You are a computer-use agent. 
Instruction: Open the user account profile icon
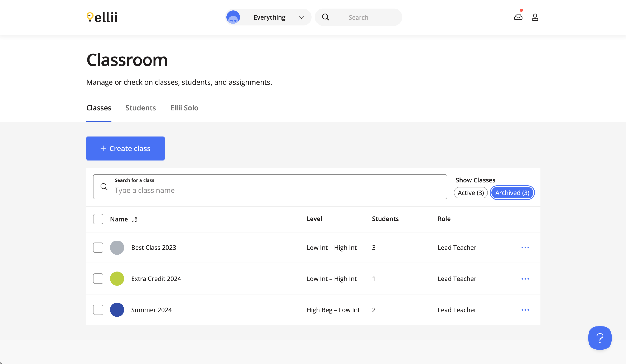pyautogui.click(x=535, y=17)
